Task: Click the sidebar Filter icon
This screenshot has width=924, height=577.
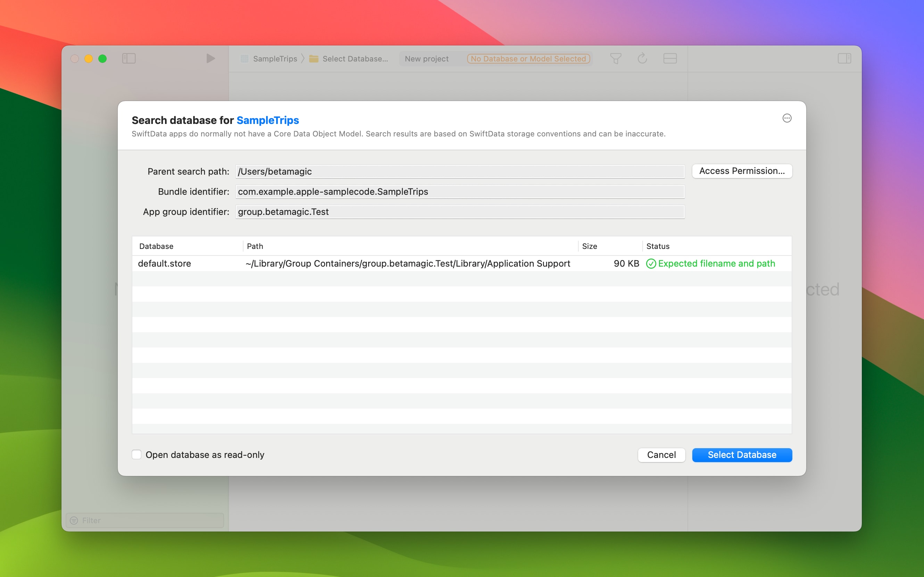Action: pyautogui.click(x=74, y=520)
